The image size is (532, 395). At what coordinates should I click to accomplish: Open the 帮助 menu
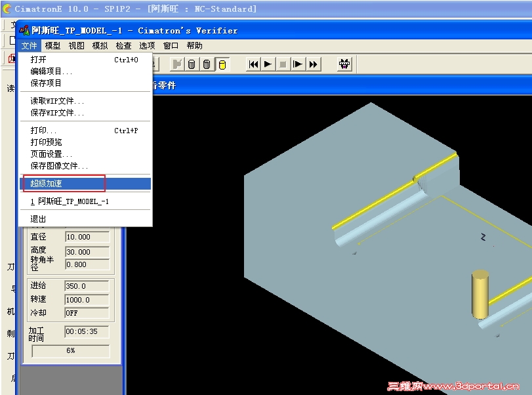pos(194,45)
